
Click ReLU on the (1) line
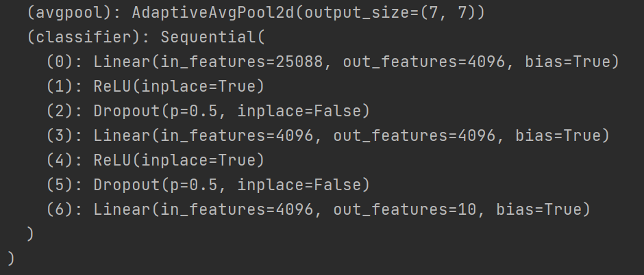[x=112, y=87]
